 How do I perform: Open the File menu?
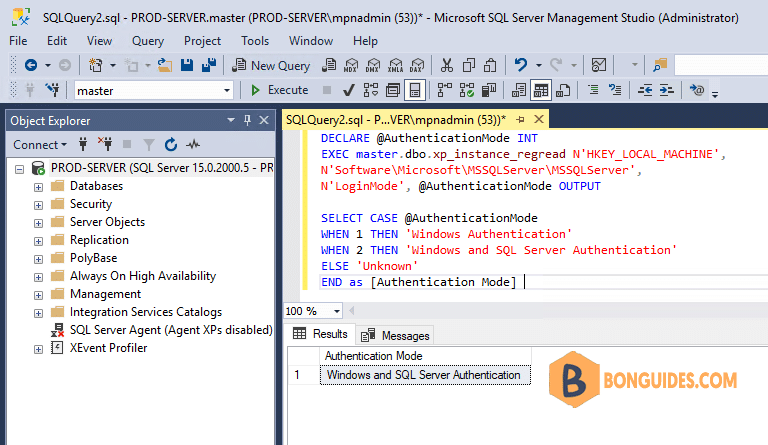(18, 41)
